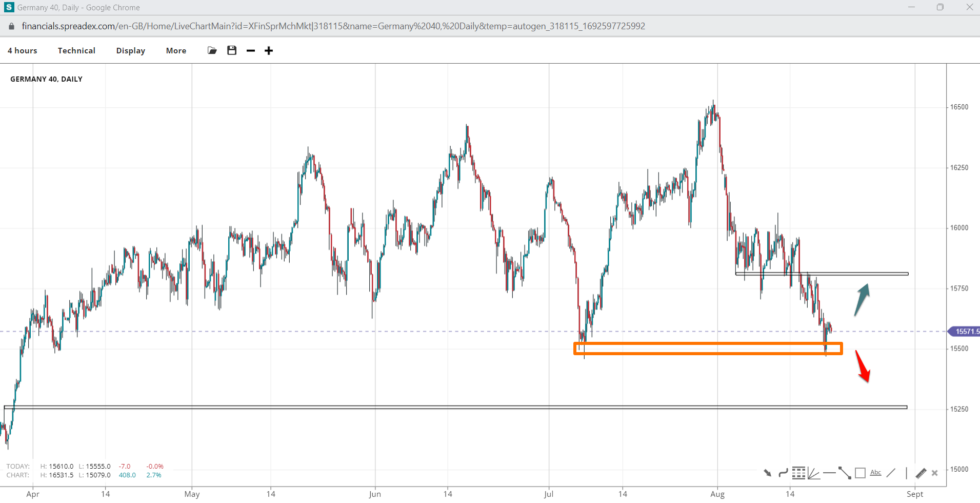Open the saved chart folder icon
This screenshot has width=980, height=503.
(212, 50)
